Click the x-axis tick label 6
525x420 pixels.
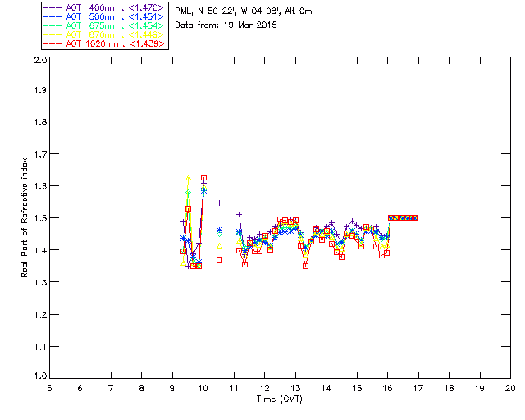(x=80, y=388)
